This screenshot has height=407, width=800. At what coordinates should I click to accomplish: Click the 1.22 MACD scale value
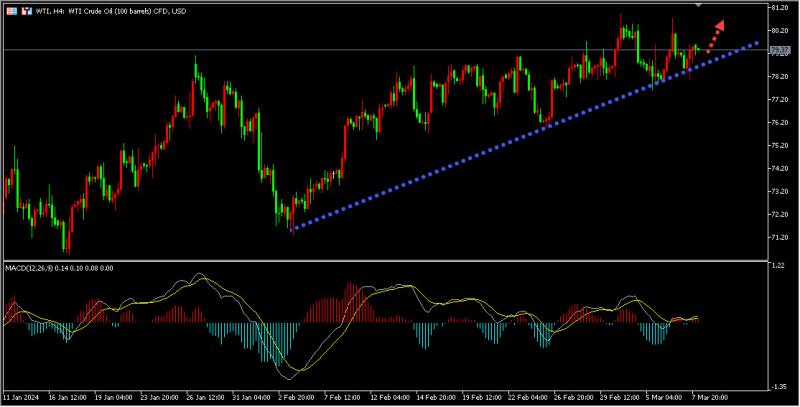[x=779, y=266]
